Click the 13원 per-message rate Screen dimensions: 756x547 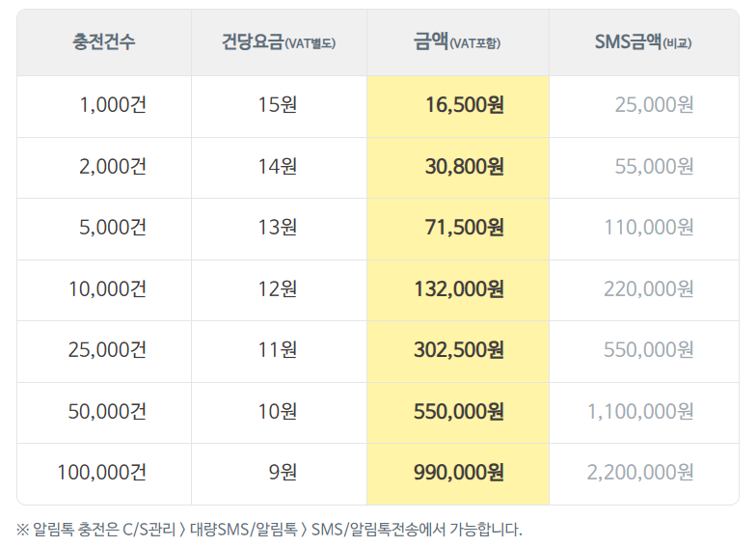[278, 228]
